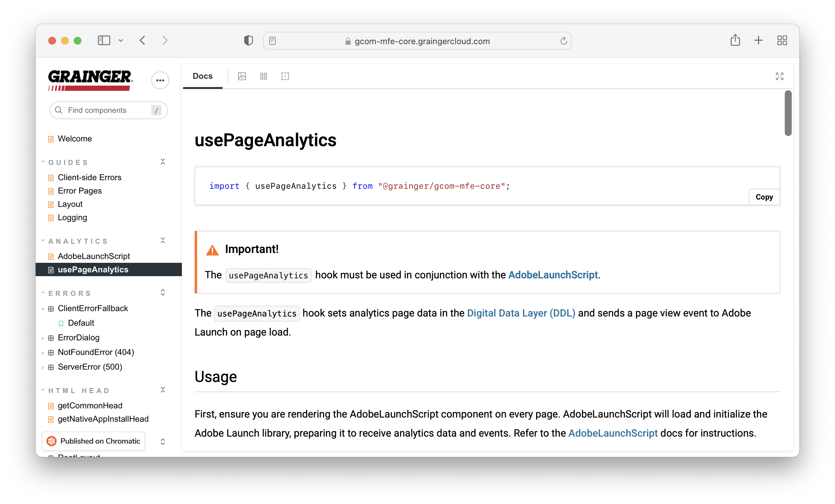Open getCommonHead doc

click(x=90, y=405)
